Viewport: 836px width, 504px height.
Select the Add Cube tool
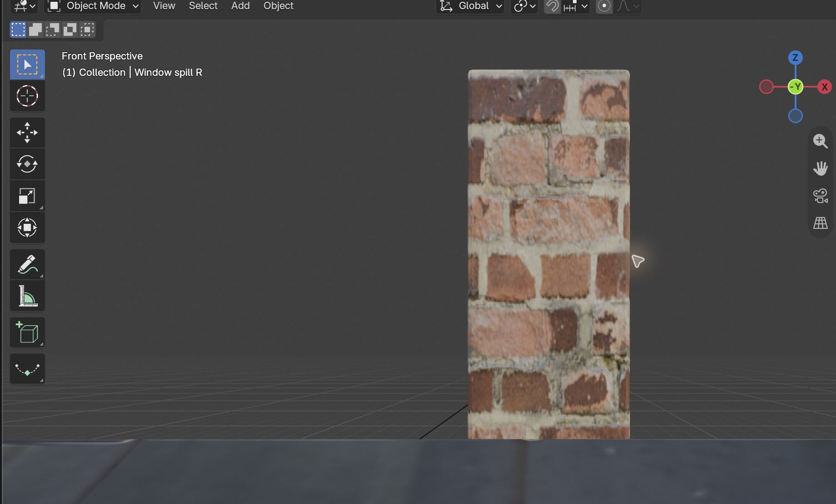tap(27, 332)
